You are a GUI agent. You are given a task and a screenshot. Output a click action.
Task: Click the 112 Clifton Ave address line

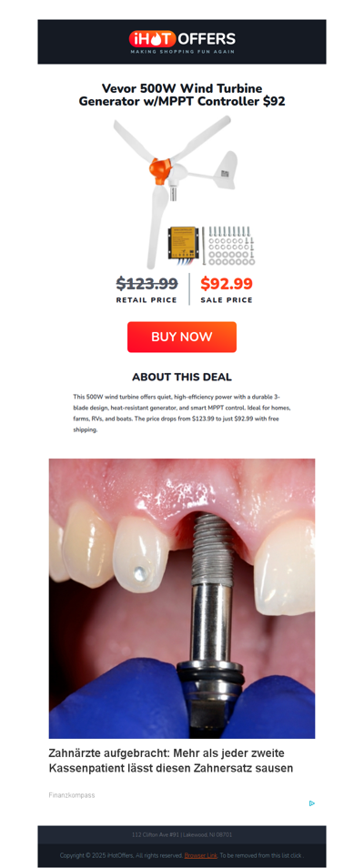pos(182,834)
